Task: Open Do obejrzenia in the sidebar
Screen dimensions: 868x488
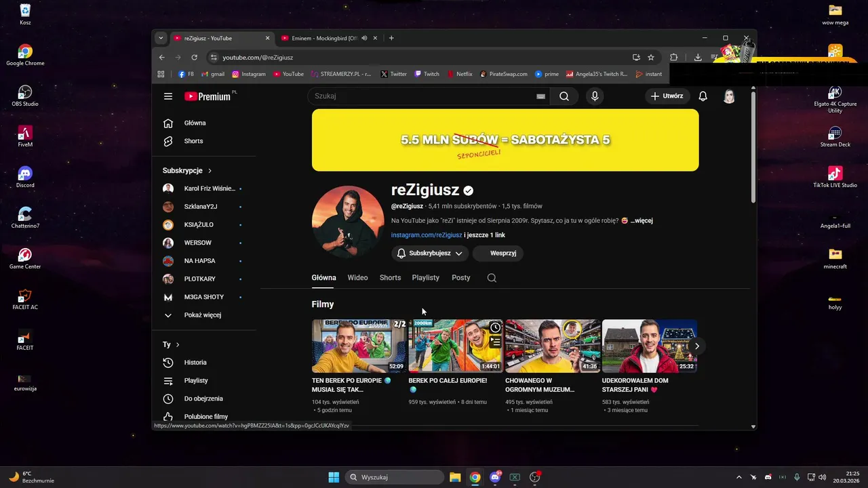Action: (203, 399)
